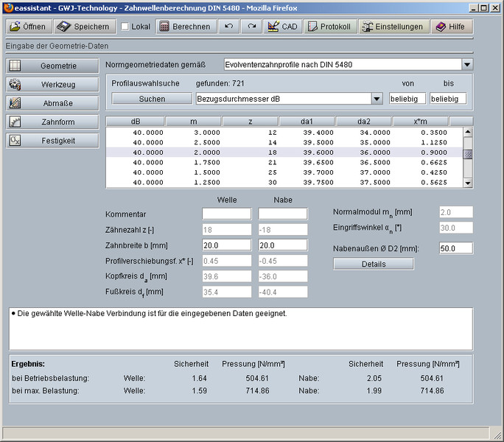504x442 pixels.
Task: Open the Bezugsdurchmesser dB search dropdown
Action: 377,99
